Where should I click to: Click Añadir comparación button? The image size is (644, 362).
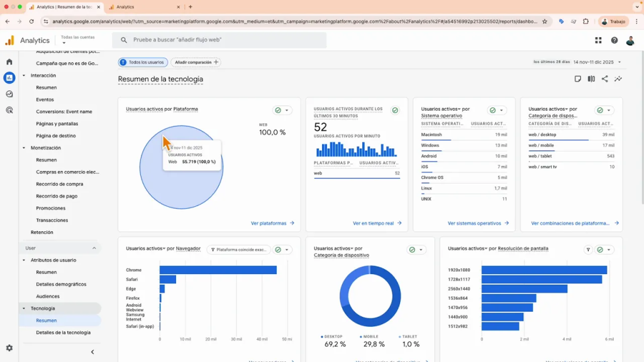pyautogui.click(x=196, y=62)
